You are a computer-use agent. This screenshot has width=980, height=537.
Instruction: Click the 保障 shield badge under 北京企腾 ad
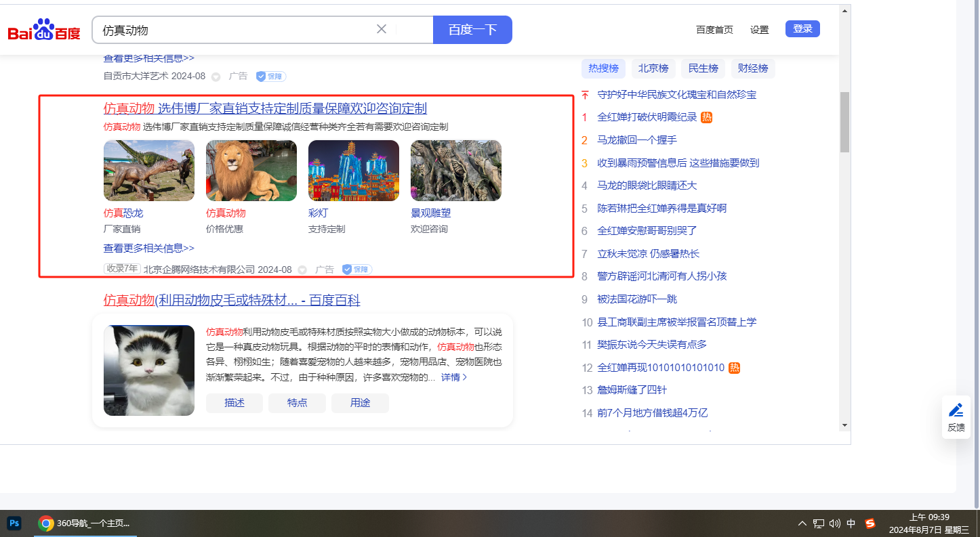click(357, 270)
